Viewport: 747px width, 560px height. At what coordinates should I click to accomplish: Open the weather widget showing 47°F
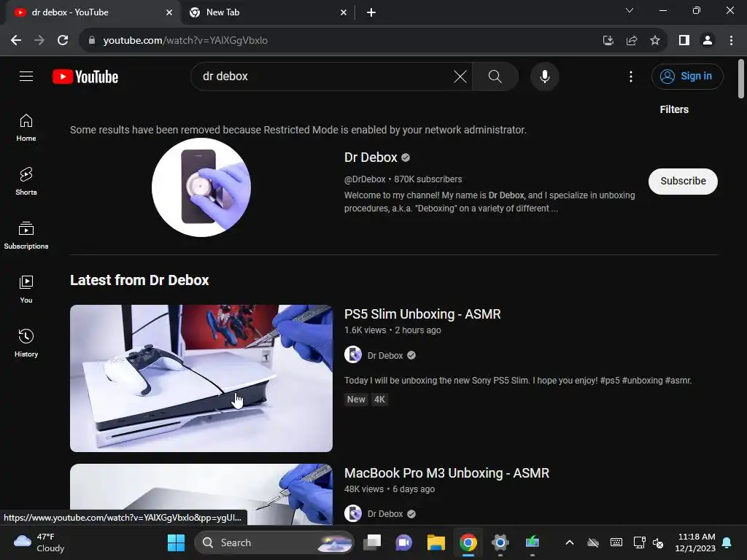[39, 542]
